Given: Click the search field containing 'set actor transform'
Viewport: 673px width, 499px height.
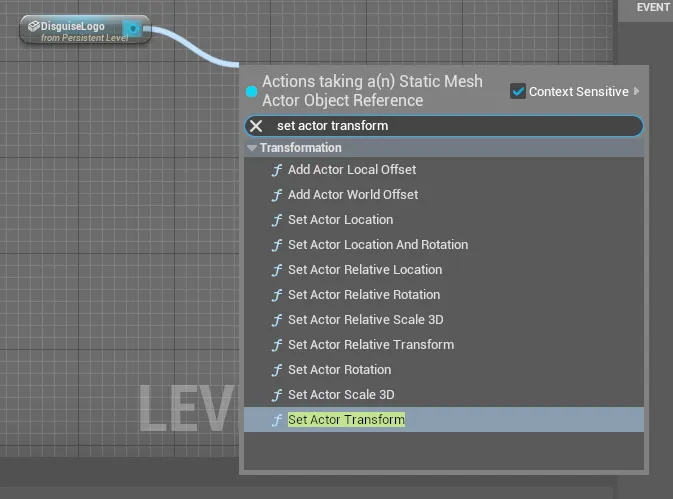Looking at the screenshot, I should 450,126.
